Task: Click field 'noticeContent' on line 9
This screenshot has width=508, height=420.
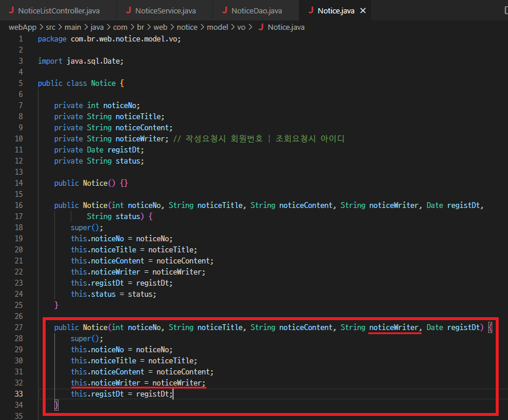Action: pyautogui.click(x=142, y=127)
